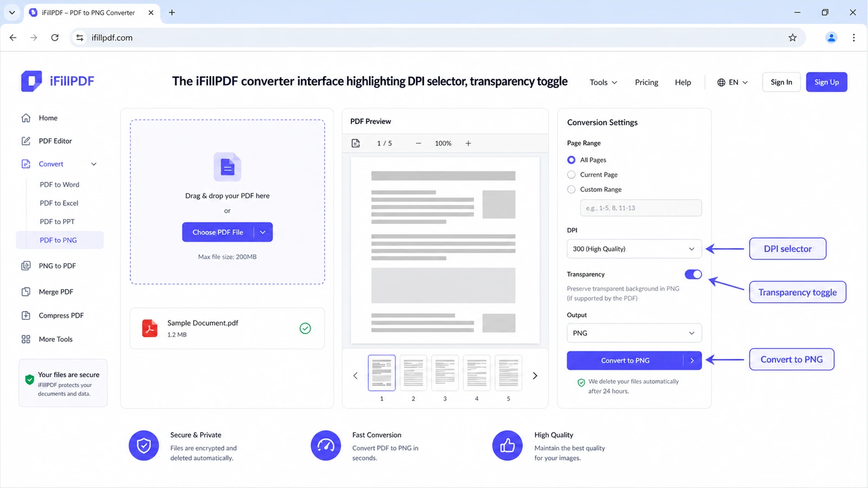Go to previous thumbnails with left arrow
Screen dimensions: 868x488
click(355, 376)
